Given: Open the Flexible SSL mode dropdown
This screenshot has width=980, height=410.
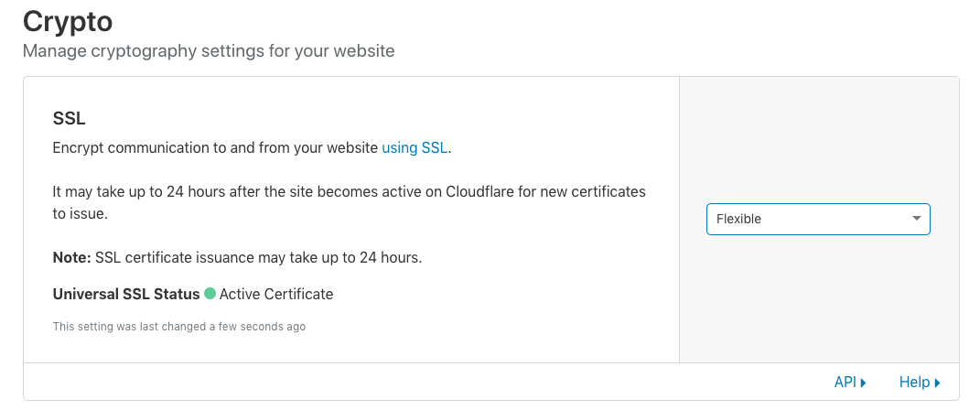Looking at the screenshot, I should [x=818, y=220].
